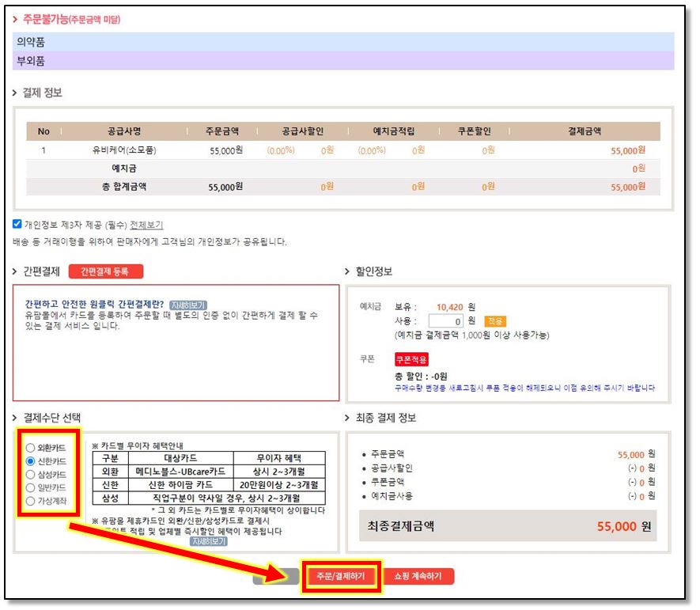Click 자세히보기 next to 간편결제란

point(187,305)
